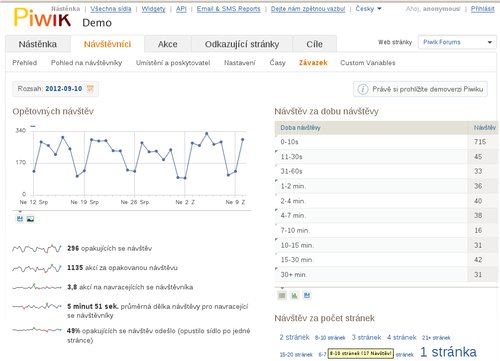Show visit duration as a bar chart
This screenshot has width=500, height=361.
pos(294,295)
